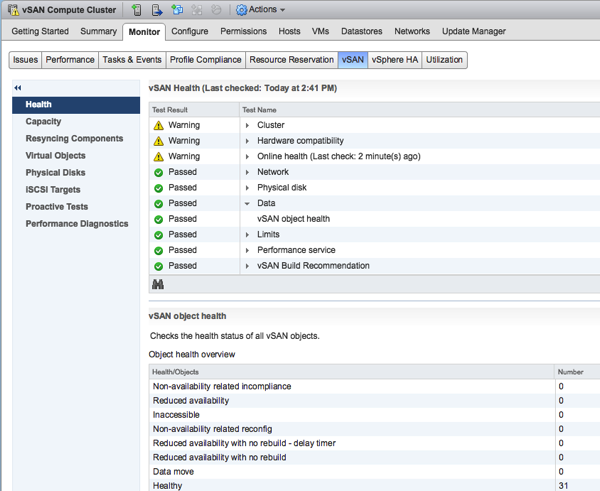This screenshot has width=600, height=491.
Task: Select the Health sidebar item
Action: 76,105
